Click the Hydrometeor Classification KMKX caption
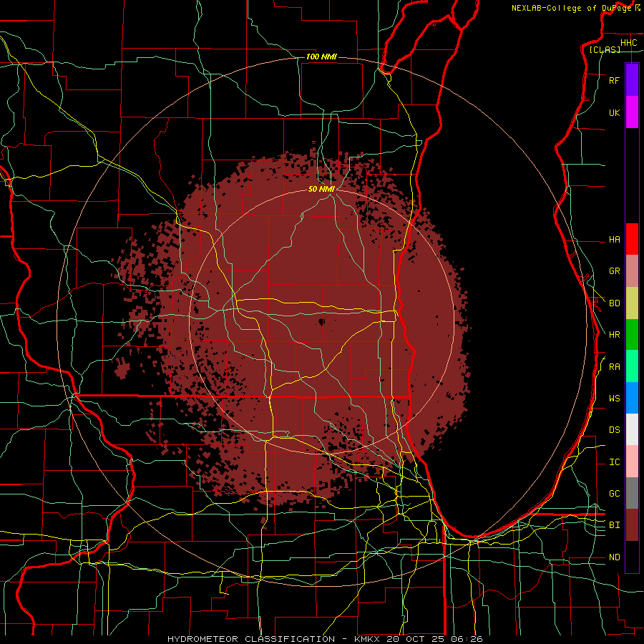This screenshot has width=644, height=644. 325,639
